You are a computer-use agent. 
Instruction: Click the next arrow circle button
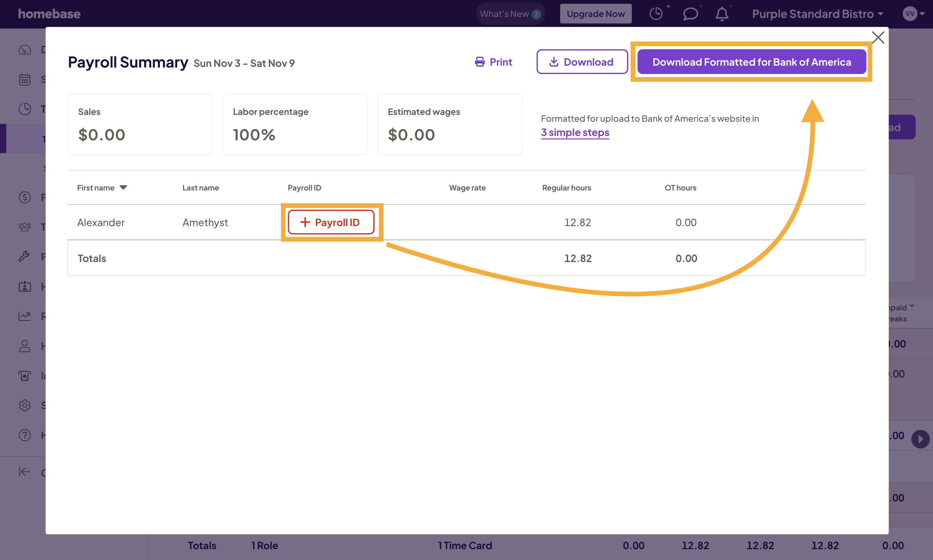(920, 439)
